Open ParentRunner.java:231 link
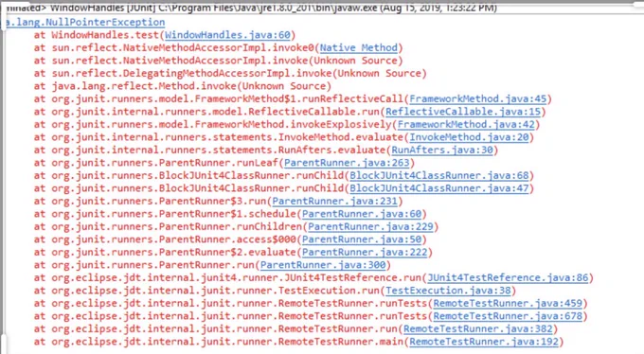 (334, 202)
